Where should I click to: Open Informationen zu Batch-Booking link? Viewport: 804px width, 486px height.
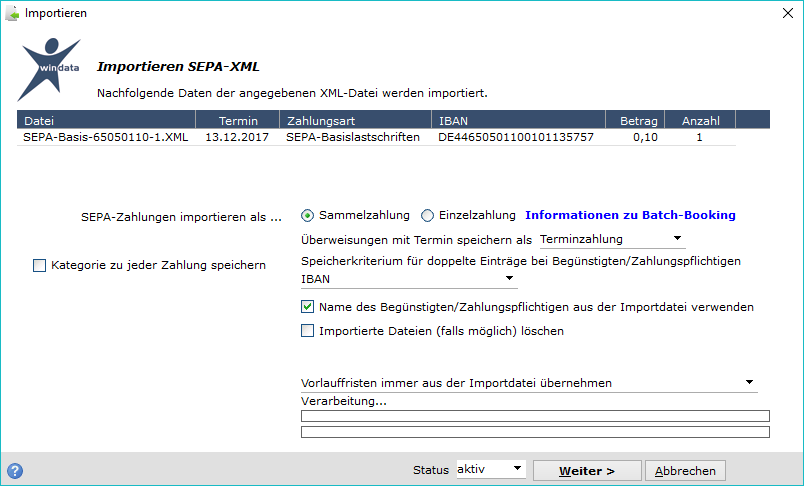630,215
